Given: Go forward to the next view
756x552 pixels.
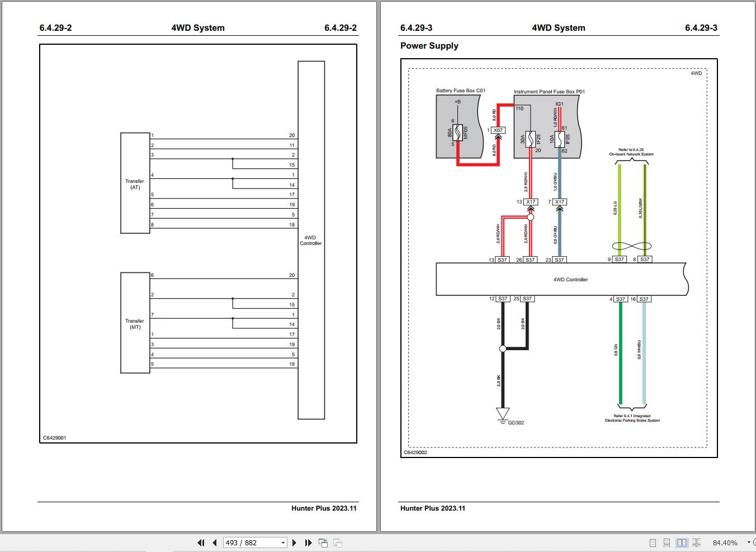Looking at the screenshot, I should pos(336,542).
